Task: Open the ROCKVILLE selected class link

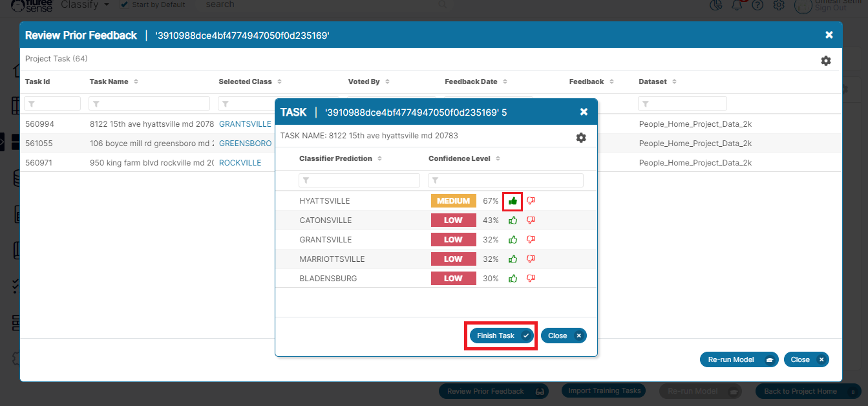Action: [240, 163]
